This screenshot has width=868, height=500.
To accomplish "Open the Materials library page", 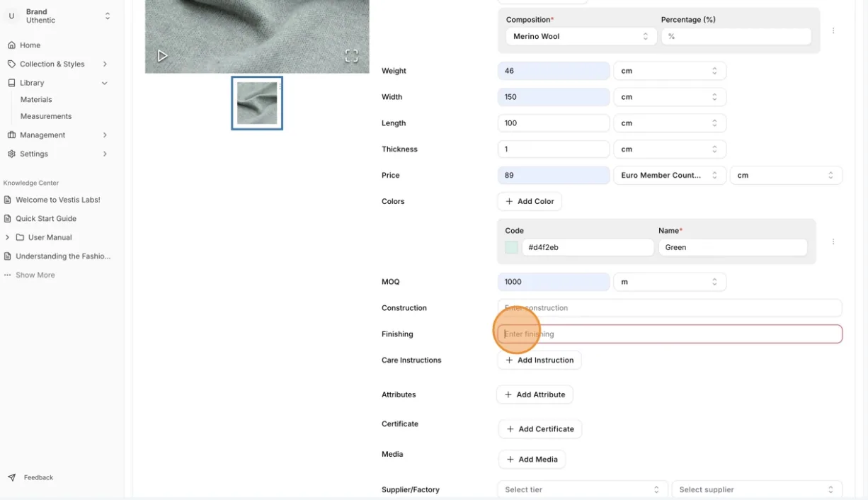I will click(36, 100).
